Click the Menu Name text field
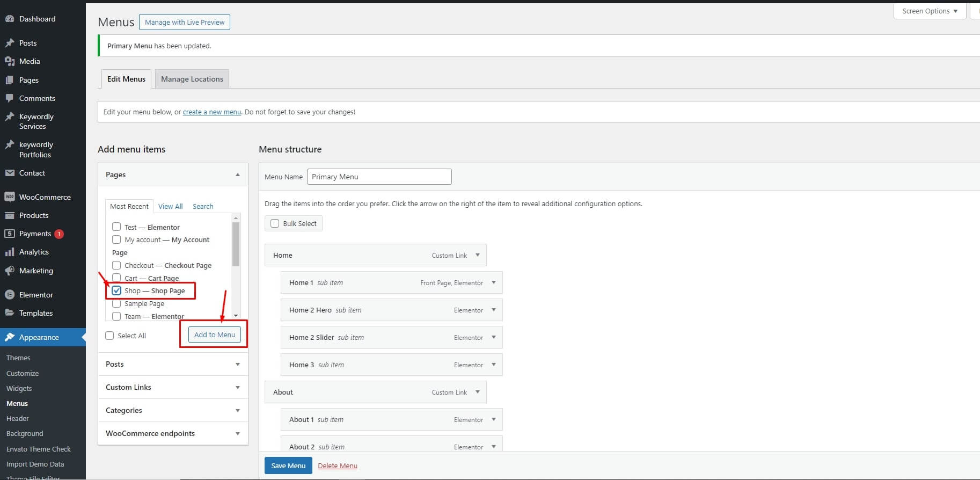The width and height of the screenshot is (980, 480). pos(379,177)
